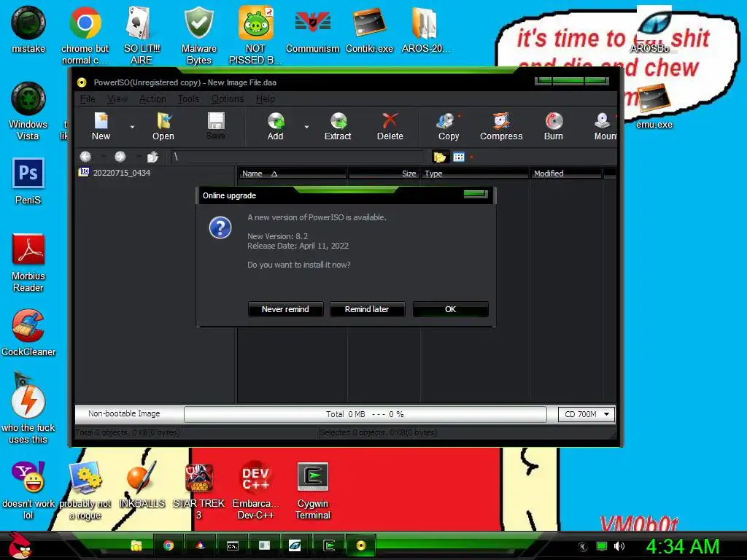The image size is (747, 560).
Task: Open the View menu
Action: [117, 98]
